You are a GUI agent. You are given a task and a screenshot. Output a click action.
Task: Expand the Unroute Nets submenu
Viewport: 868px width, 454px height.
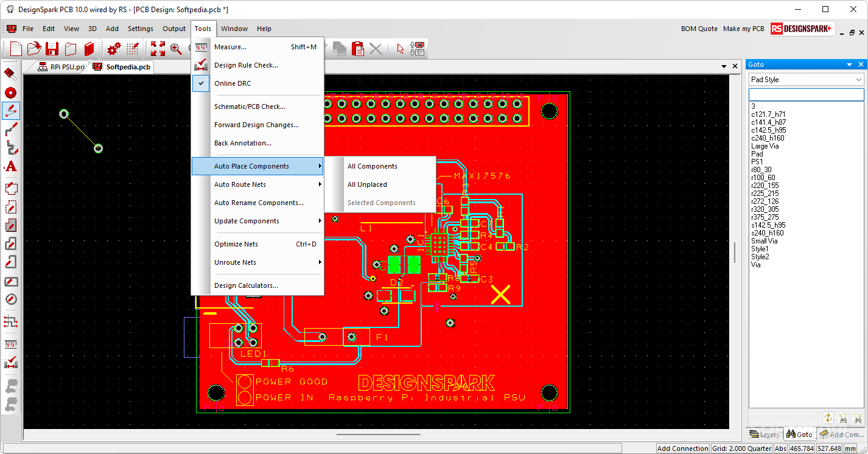coord(257,262)
